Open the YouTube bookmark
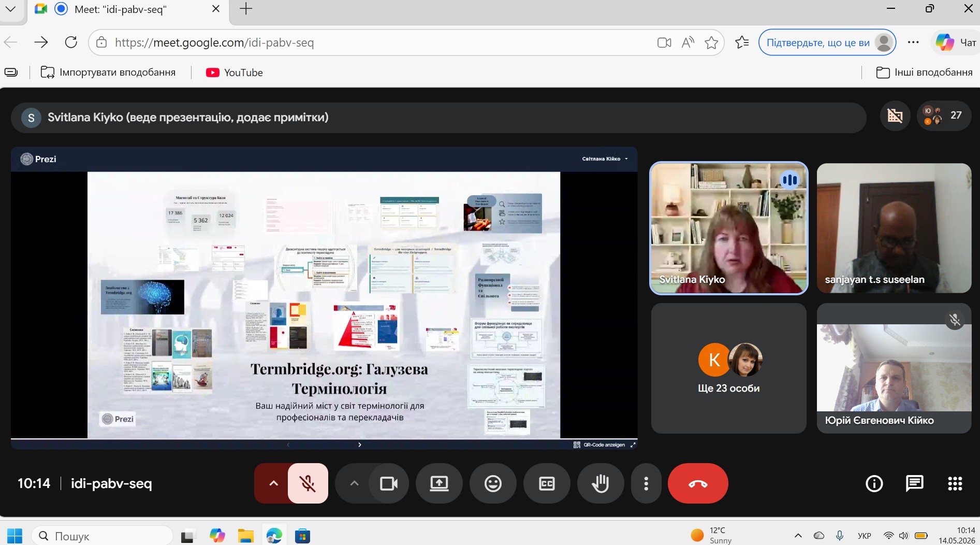Viewport: 980px width, 545px height. tap(235, 73)
